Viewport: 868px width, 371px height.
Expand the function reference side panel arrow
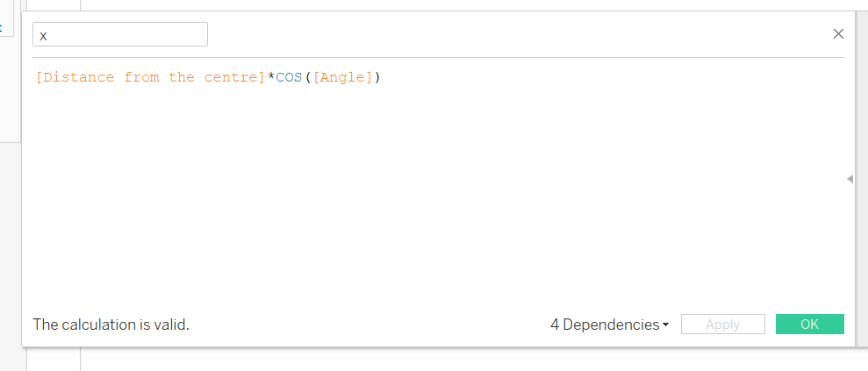point(850,179)
